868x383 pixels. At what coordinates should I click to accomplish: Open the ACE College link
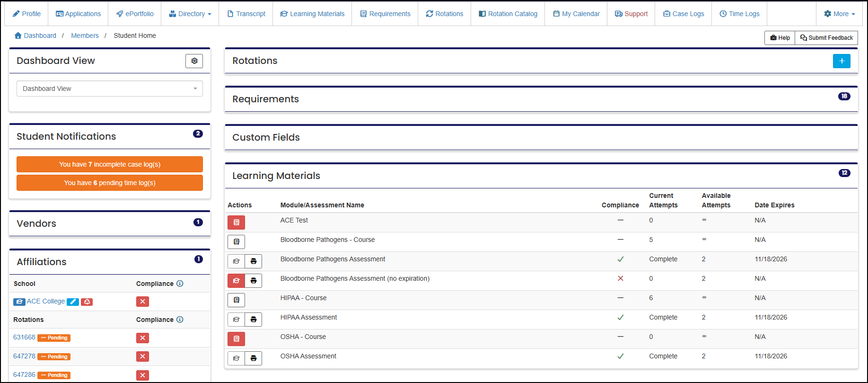tap(46, 302)
